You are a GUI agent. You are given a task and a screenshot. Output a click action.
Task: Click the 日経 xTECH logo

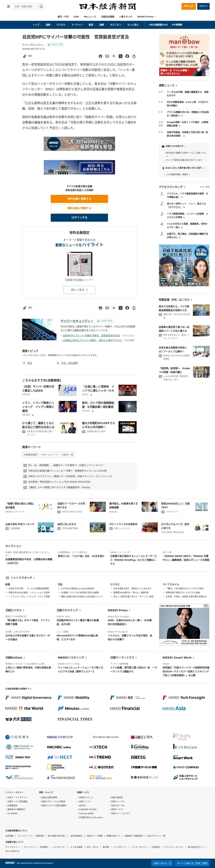[98, 747]
